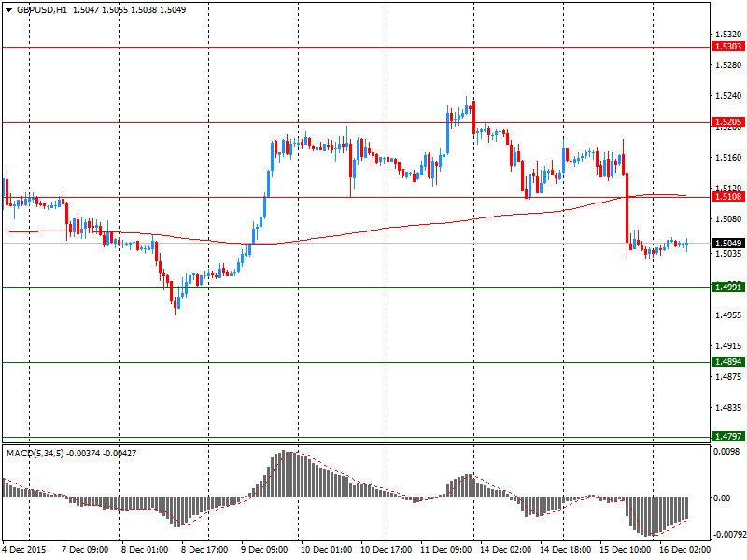Click the MACD scale value 0.0098
The width and height of the screenshot is (747, 560).
726,451
